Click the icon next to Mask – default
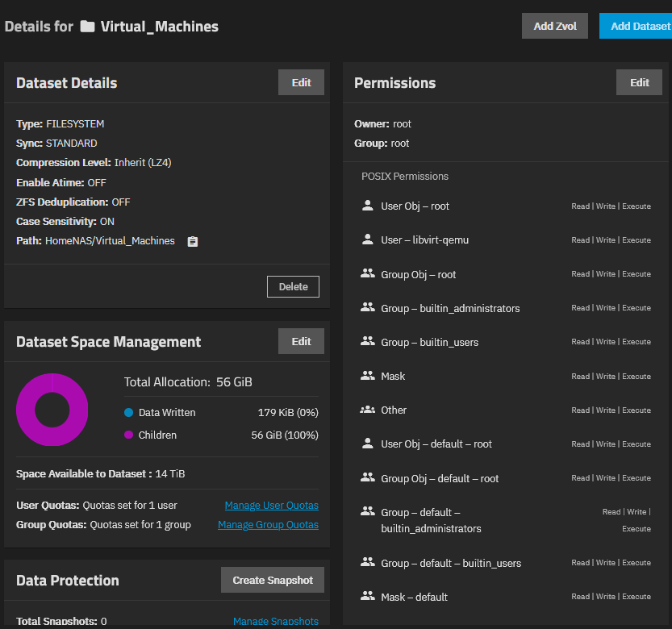The height and width of the screenshot is (629, 672). 367,596
